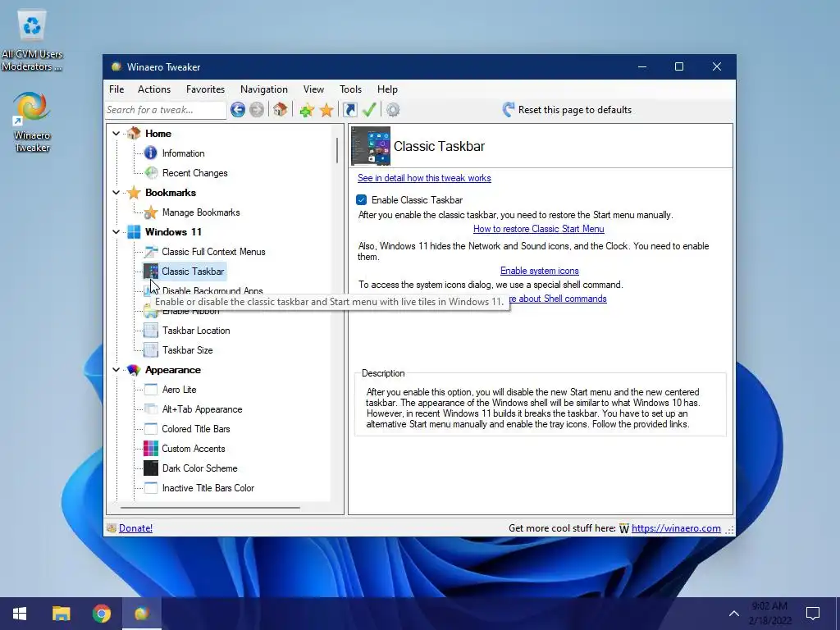Open the File menu
This screenshot has height=630, width=840.
click(116, 89)
